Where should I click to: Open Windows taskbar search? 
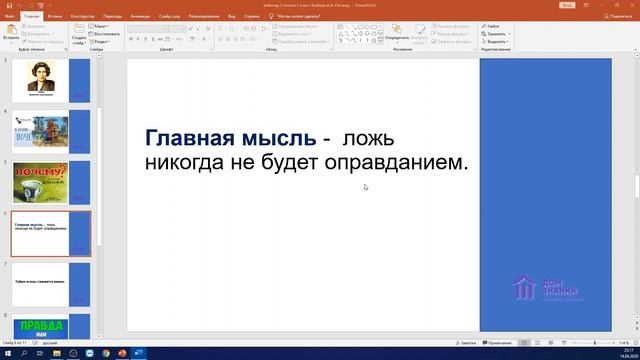point(24,353)
